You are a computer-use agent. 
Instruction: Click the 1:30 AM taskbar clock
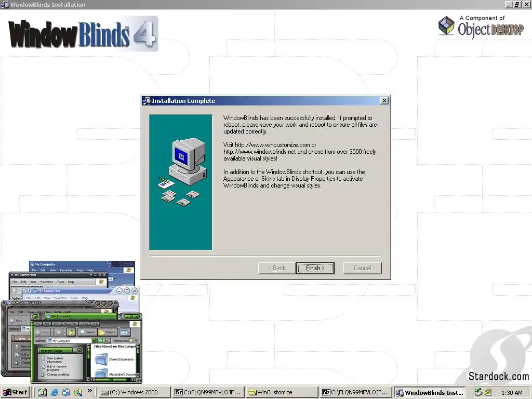pos(512,393)
